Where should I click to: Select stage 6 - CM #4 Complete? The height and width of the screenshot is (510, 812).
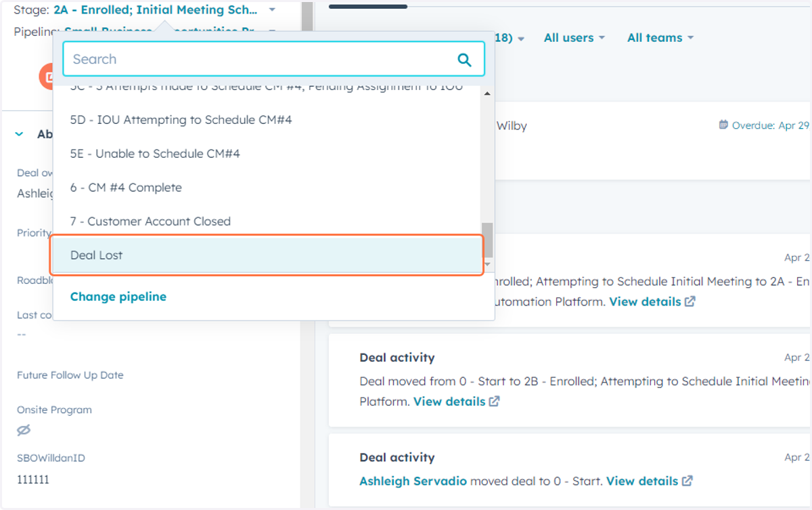267,188
